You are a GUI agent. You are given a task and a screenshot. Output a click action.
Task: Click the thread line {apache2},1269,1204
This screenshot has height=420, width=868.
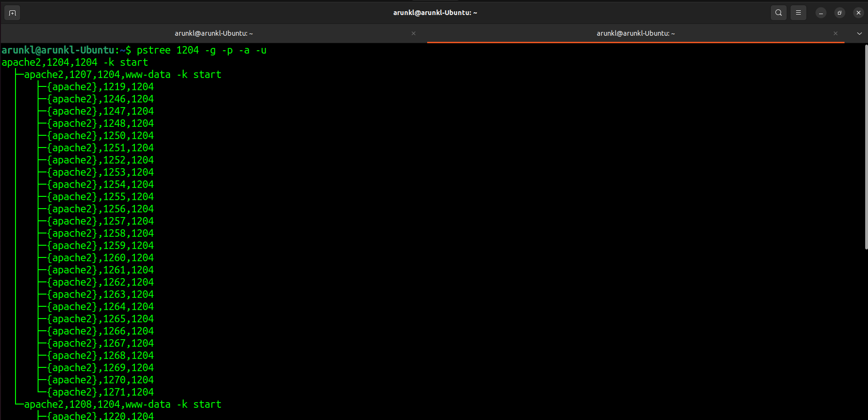100,368
